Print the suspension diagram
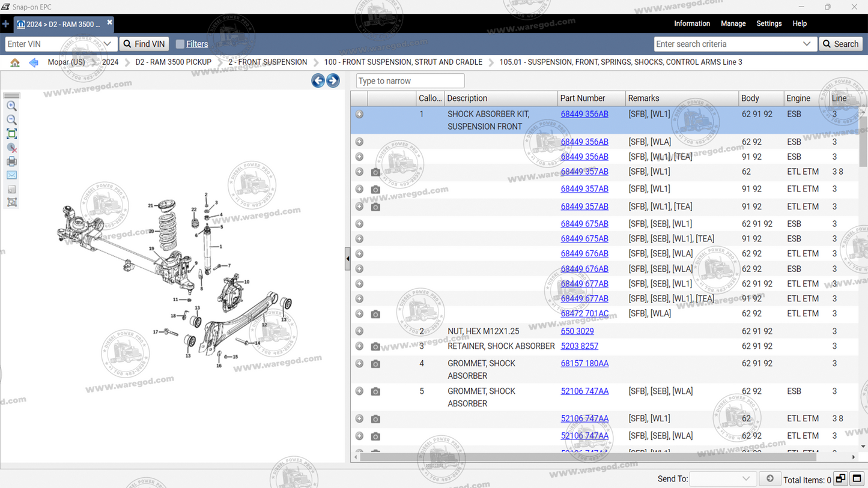 [11, 161]
